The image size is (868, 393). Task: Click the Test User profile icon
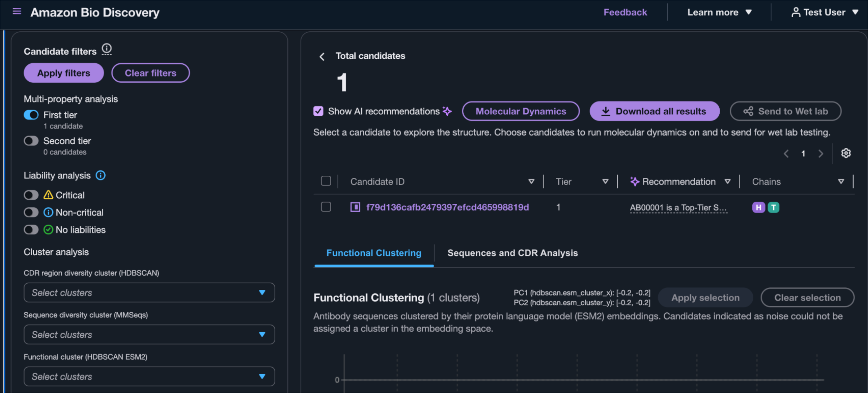coord(796,12)
